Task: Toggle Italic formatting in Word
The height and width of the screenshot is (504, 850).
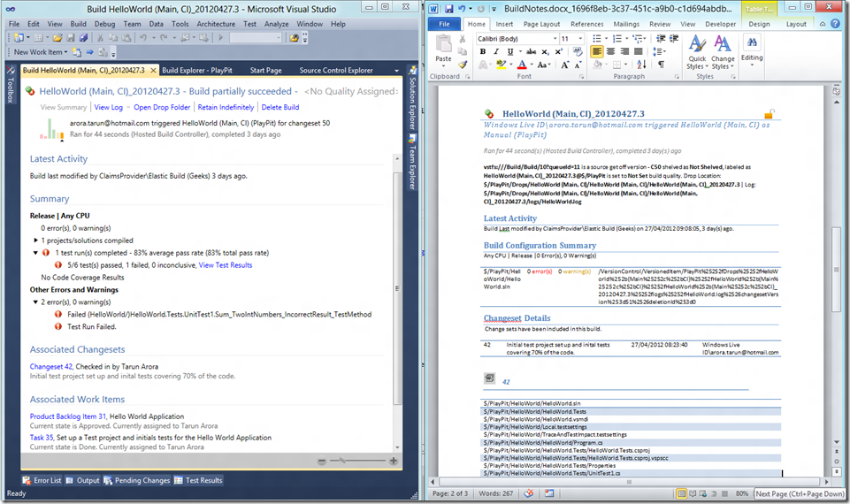Action: click(496, 51)
